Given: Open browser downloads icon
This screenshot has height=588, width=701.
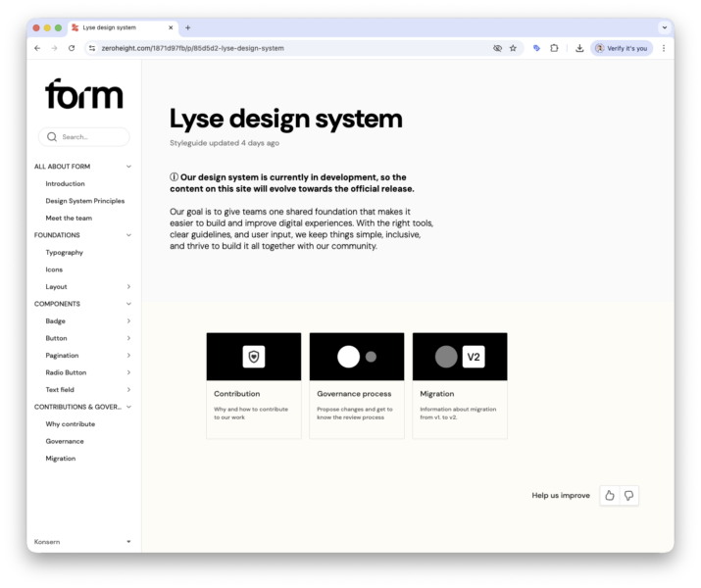Looking at the screenshot, I should tap(579, 48).
